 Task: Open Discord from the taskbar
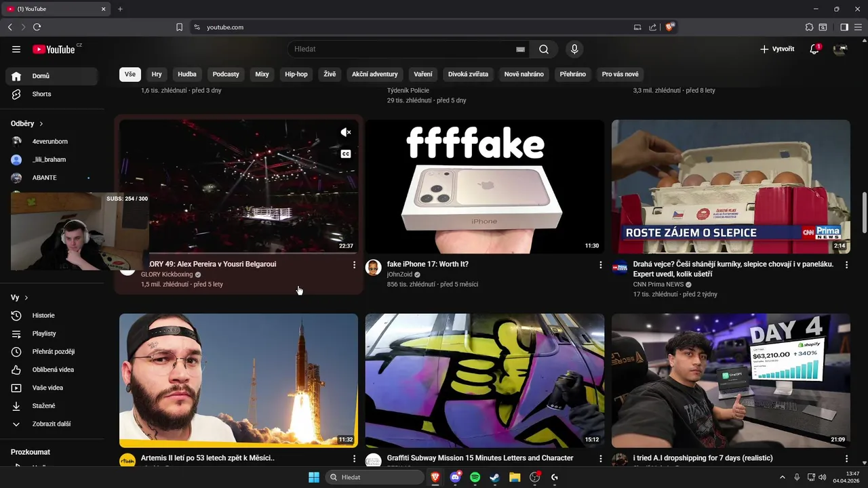point(455,477)
